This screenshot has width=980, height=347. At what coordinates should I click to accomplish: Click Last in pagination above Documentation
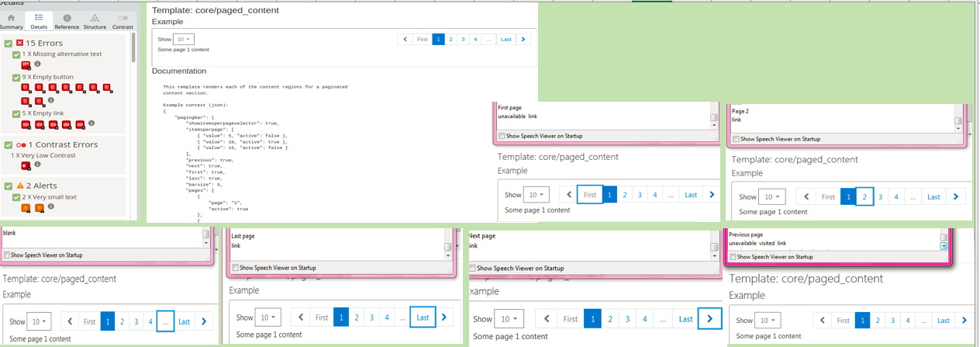pos(506,39)
